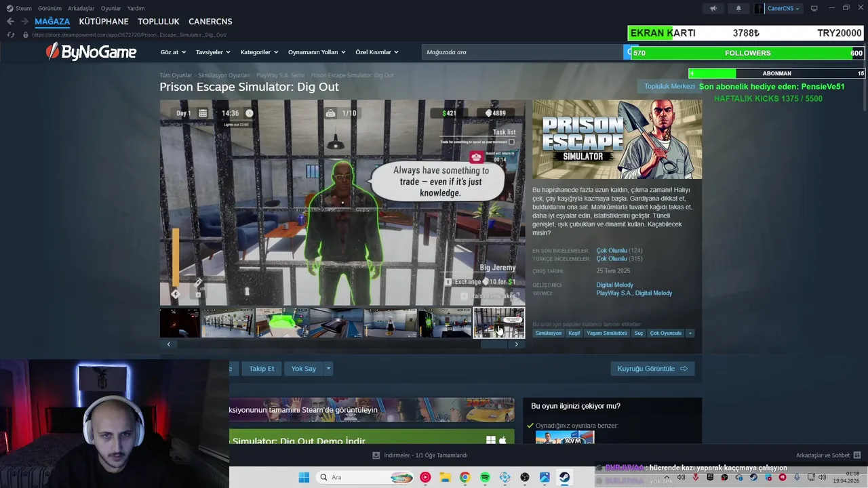Expand the Tavsiyeler menu
The height and width of the screenshot is (488, 868).
click(213, 52)
